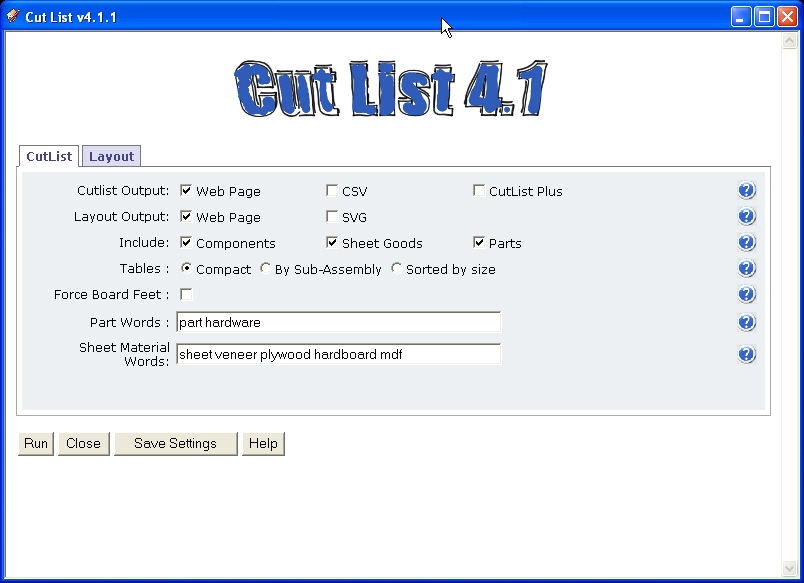Enable CSV cutlist output

(x=331, y=190)
